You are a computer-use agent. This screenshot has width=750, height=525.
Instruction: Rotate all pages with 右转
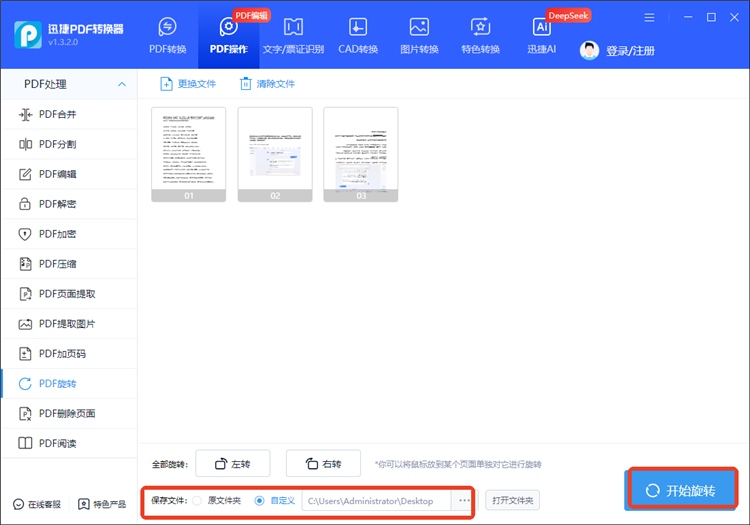coord(323,463)
